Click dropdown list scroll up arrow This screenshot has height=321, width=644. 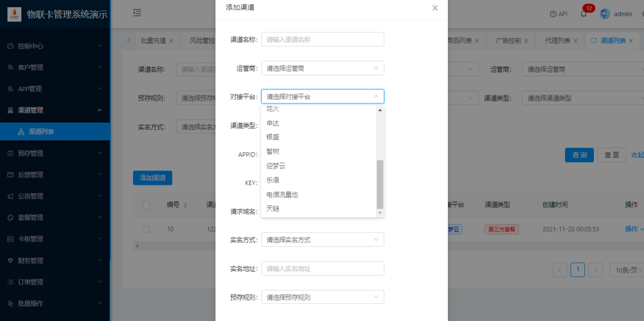click(x=380, y=110)
